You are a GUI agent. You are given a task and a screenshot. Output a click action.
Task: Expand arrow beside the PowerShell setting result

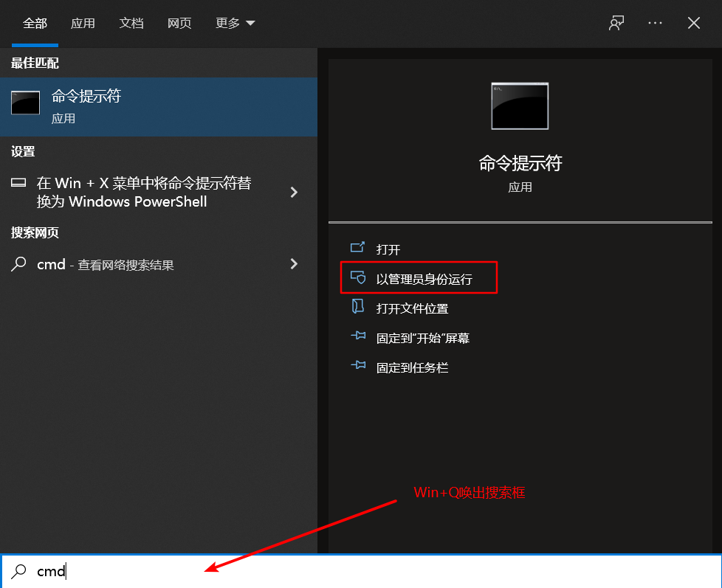point(294,193)
